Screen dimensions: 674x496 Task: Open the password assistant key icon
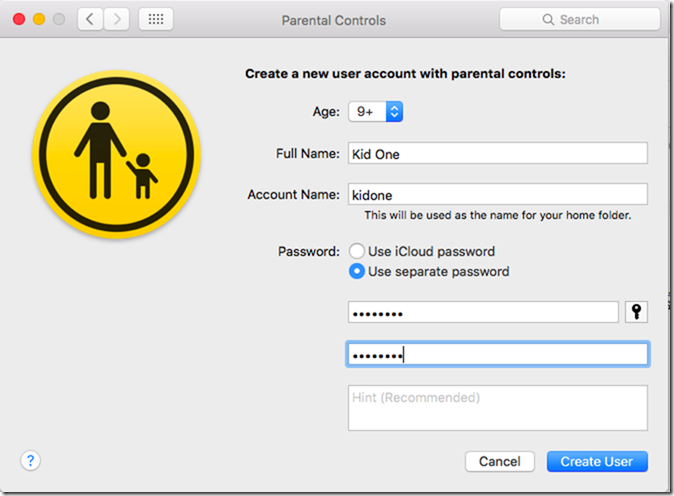tap(636, 312)
